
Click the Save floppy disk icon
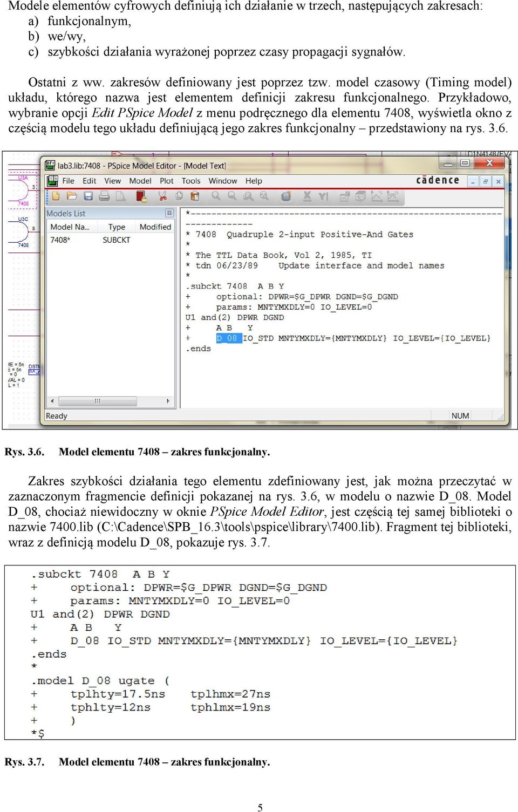coord(88,196)
